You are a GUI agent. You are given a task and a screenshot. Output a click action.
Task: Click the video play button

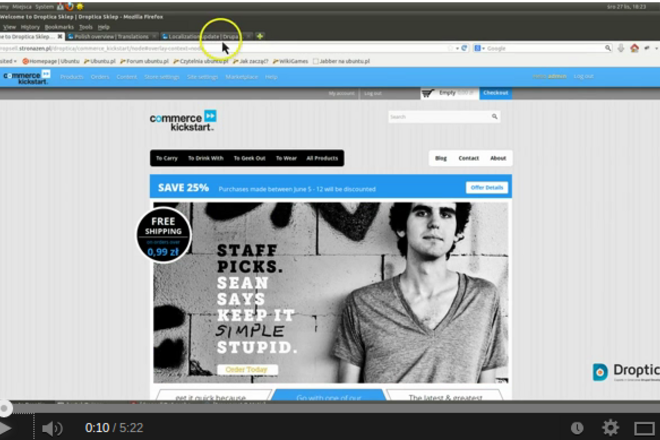pos(5,428)
